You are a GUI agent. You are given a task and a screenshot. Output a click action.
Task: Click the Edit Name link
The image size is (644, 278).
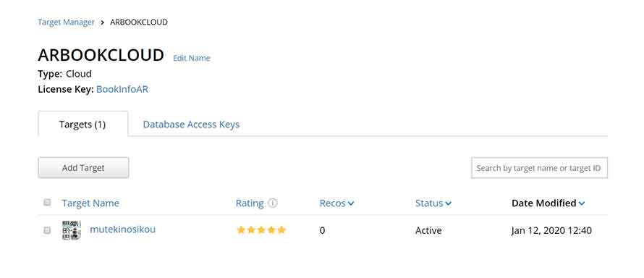[x=192, y=58]
